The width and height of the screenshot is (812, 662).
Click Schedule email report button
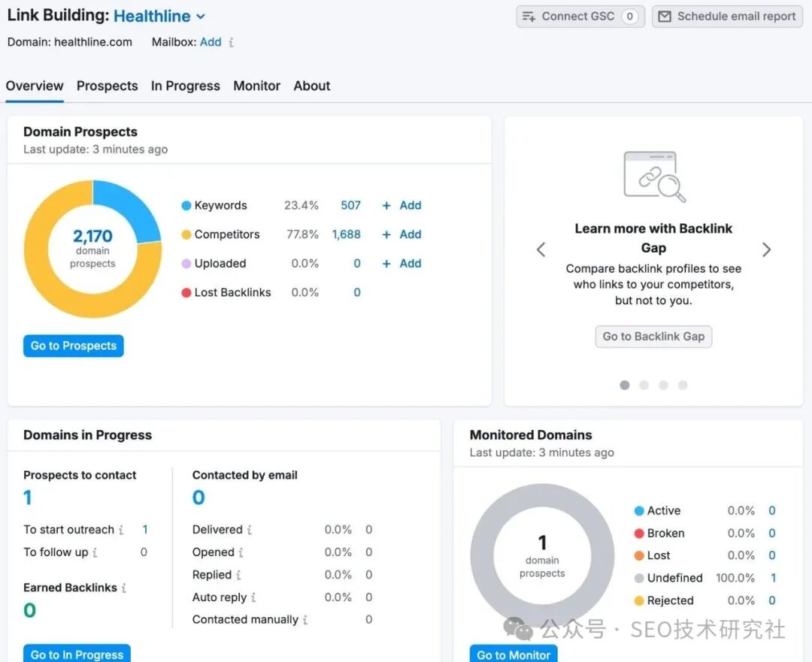(727, 17)
